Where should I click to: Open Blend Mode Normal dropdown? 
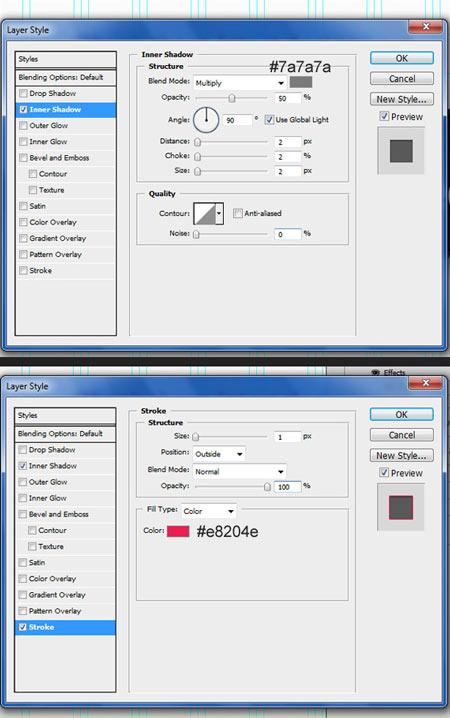[239, 471]
